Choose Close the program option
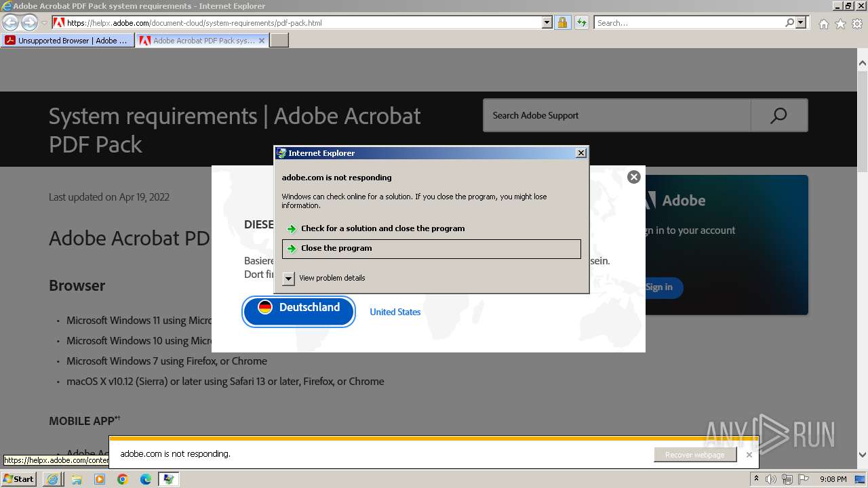This screenshot has width=868, height=488. (x=431, y=248)
